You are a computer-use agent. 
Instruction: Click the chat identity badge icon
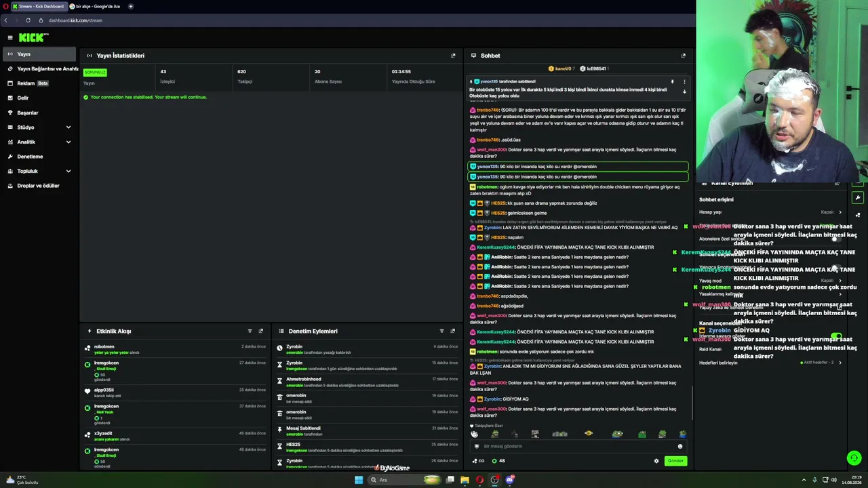pyautogui.click(x=477, y=447)
